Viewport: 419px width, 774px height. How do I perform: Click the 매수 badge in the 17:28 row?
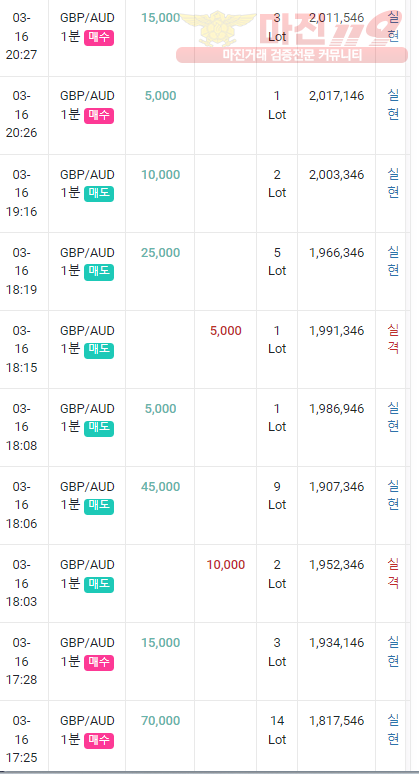point(99,662)
